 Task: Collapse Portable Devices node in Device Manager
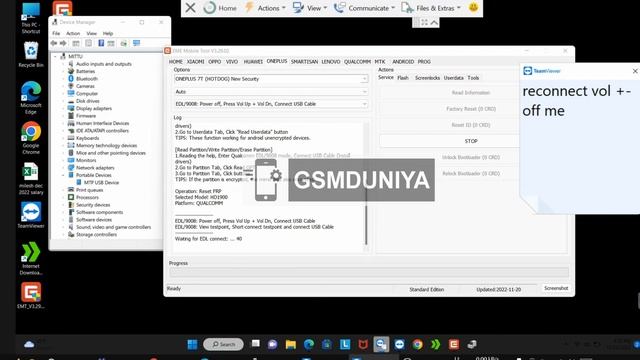63,175
